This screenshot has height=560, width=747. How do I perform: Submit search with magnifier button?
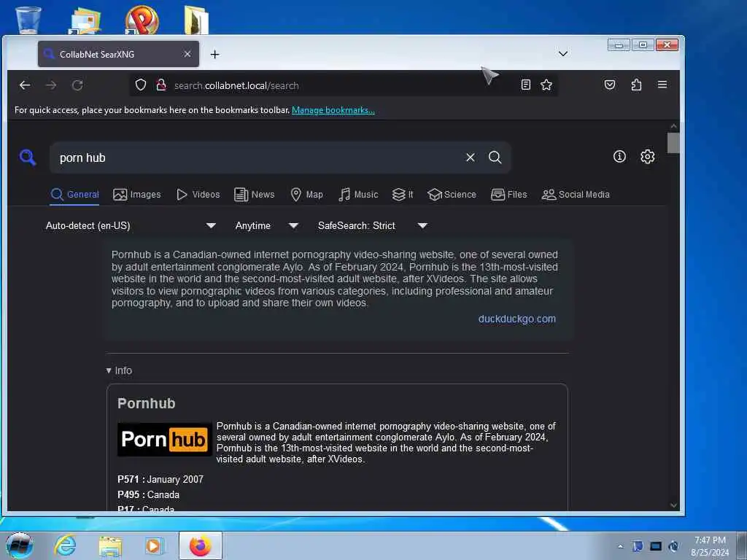(495, 157)
